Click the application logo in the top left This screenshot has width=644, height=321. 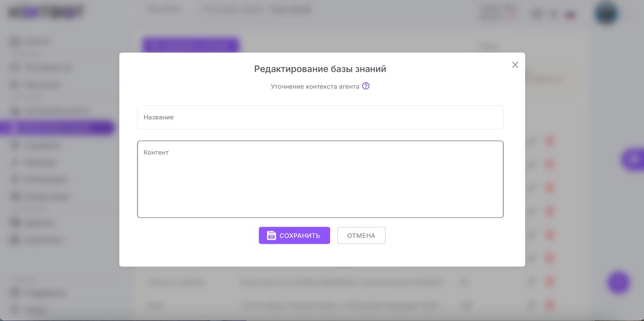point(45,12)
